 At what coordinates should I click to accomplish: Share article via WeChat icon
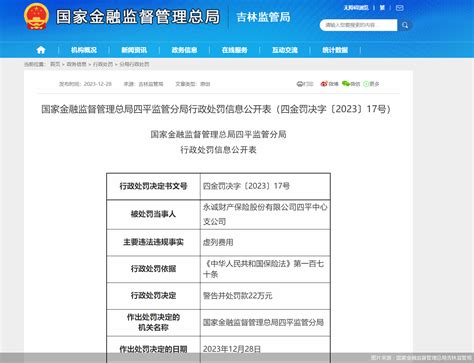point(346,84)
